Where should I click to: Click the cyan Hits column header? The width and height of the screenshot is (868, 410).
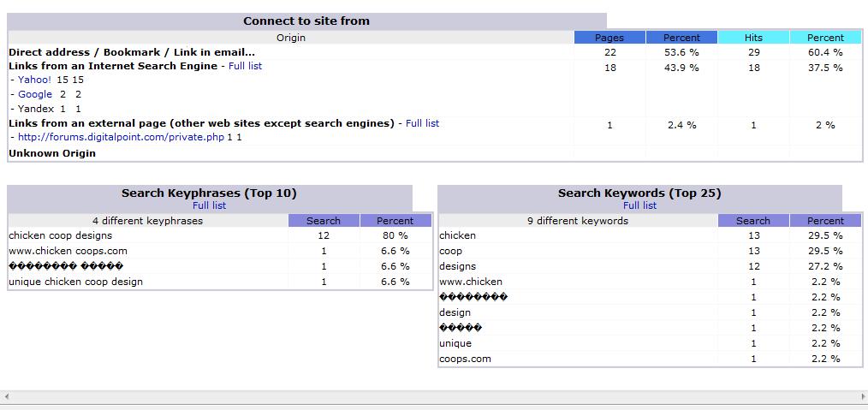coord(753,38)
